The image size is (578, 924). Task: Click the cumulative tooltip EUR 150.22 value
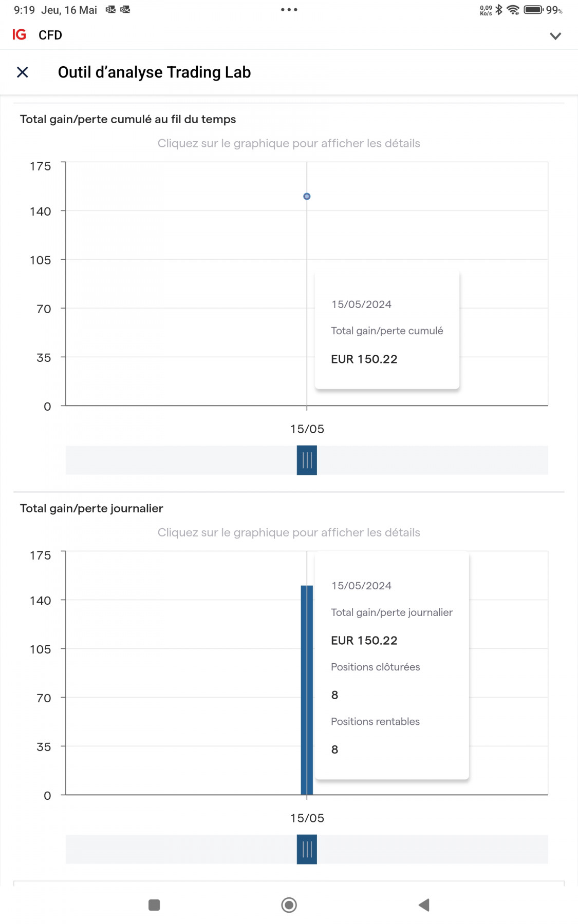tap(364, 359)
